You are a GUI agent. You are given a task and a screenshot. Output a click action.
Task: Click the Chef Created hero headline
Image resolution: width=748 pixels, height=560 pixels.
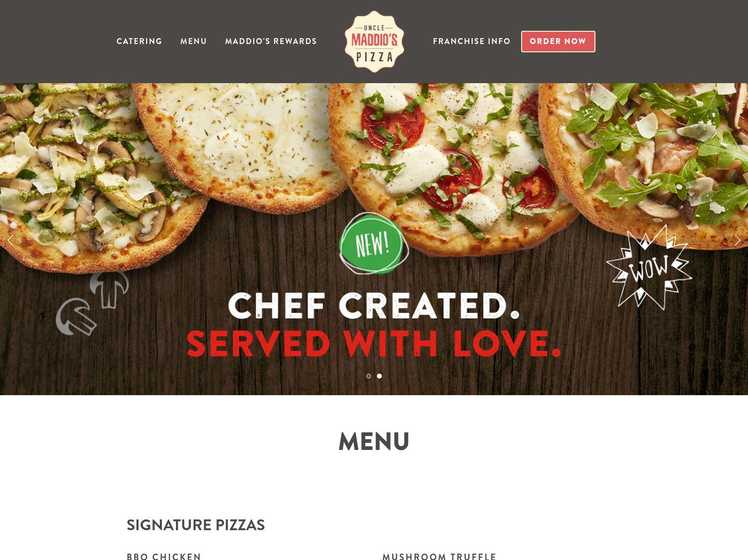coord(374,306)
